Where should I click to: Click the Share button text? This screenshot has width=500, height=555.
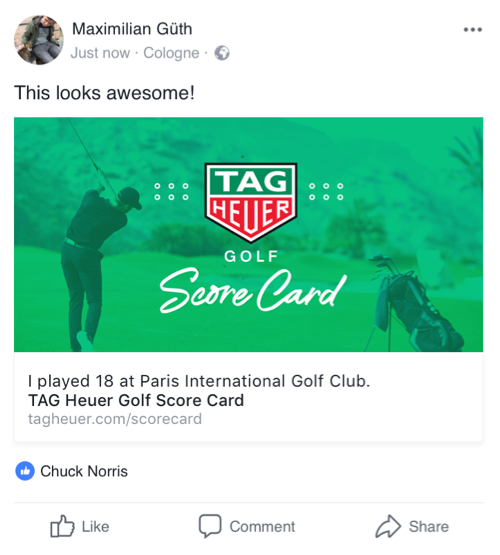[x=429, y=527]
